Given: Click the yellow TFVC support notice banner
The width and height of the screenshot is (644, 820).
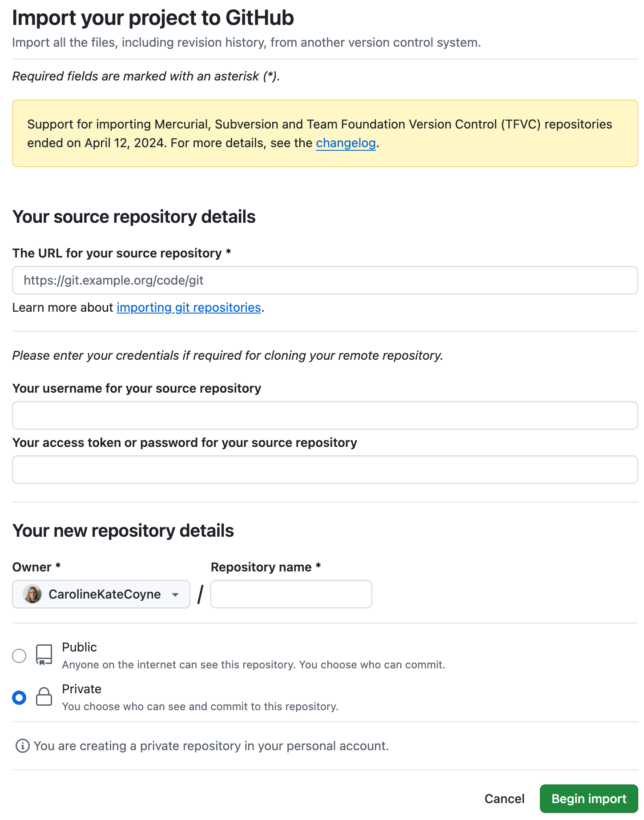Looking at the screenshot, I should pos(322,133).
